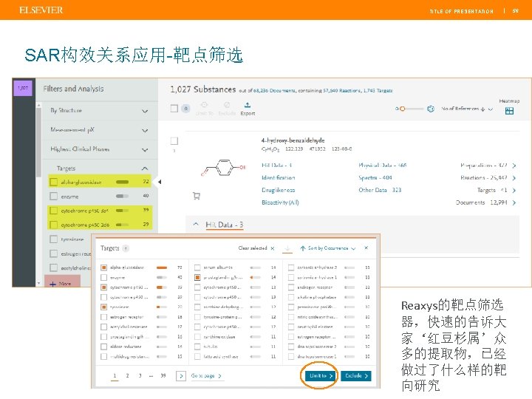This screenshot has width=532, height=399.
Task: Check enzyme in sidebar Targets filter
Action: pos(53,196)
